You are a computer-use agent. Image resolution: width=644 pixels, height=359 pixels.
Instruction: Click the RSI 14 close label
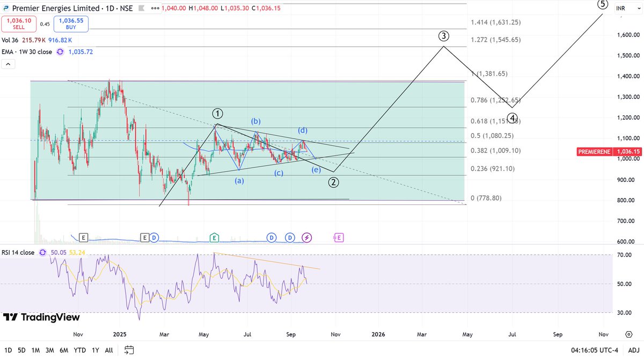pos(18,252)
